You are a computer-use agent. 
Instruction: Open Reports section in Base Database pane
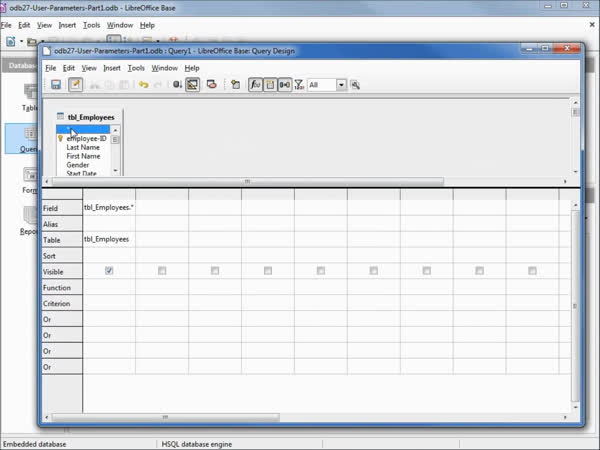point(29,222)
